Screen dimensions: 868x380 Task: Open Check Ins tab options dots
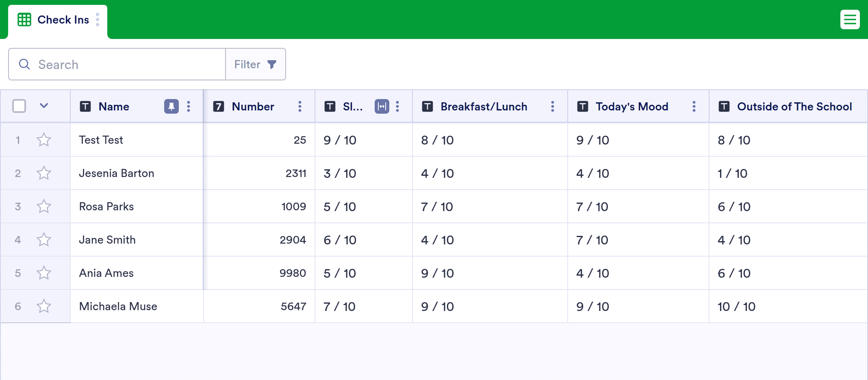point(98,19)
